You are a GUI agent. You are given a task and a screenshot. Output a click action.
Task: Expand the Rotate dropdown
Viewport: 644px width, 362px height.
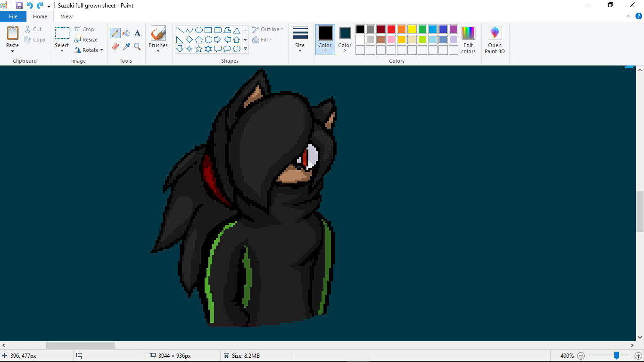point(101,50)
